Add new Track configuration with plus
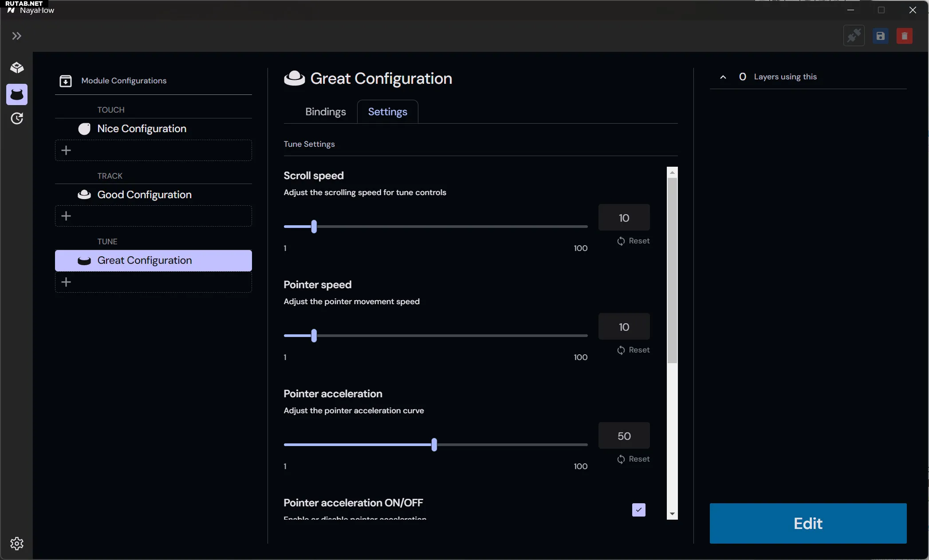This screenshot has width=929, height=560. click(66, 216)
